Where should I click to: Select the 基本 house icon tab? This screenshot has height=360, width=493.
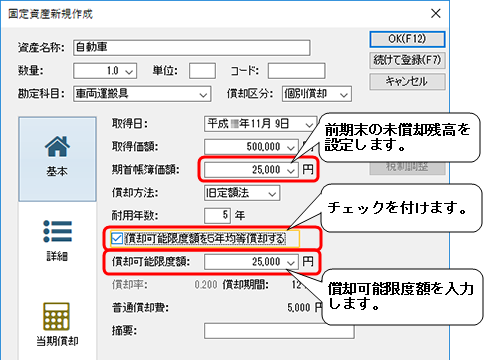pyautogui.click(x=57, y=159)
